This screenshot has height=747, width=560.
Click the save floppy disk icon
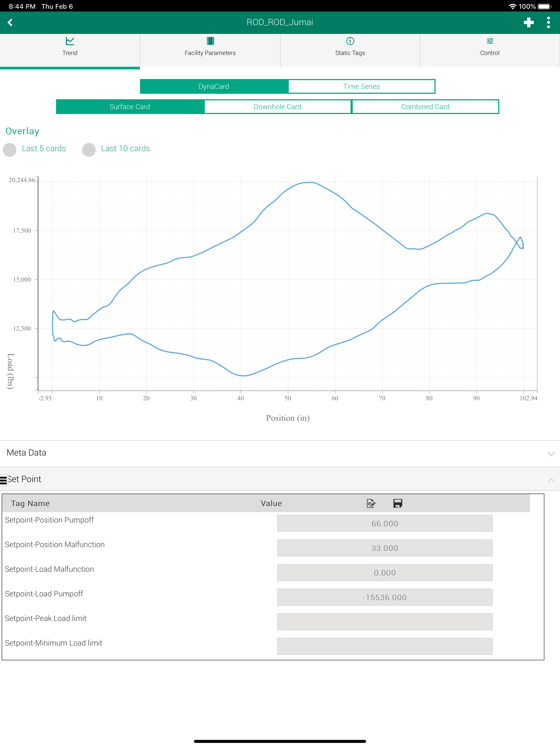[398, 503]
